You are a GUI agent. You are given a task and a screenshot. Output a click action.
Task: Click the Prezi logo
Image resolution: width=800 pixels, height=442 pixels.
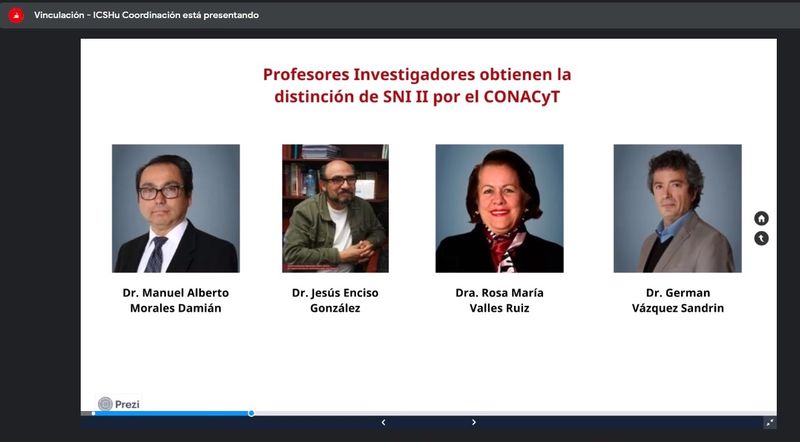118,404
